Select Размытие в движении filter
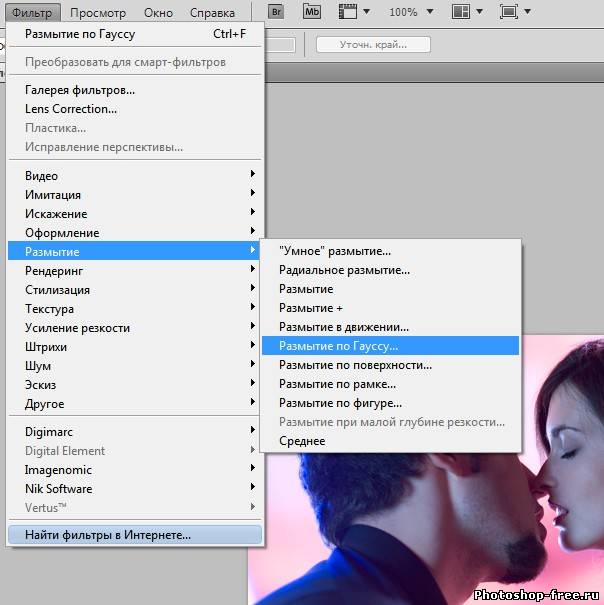The width and height of the screenshot is (604, 605). [x=344, y=327]
